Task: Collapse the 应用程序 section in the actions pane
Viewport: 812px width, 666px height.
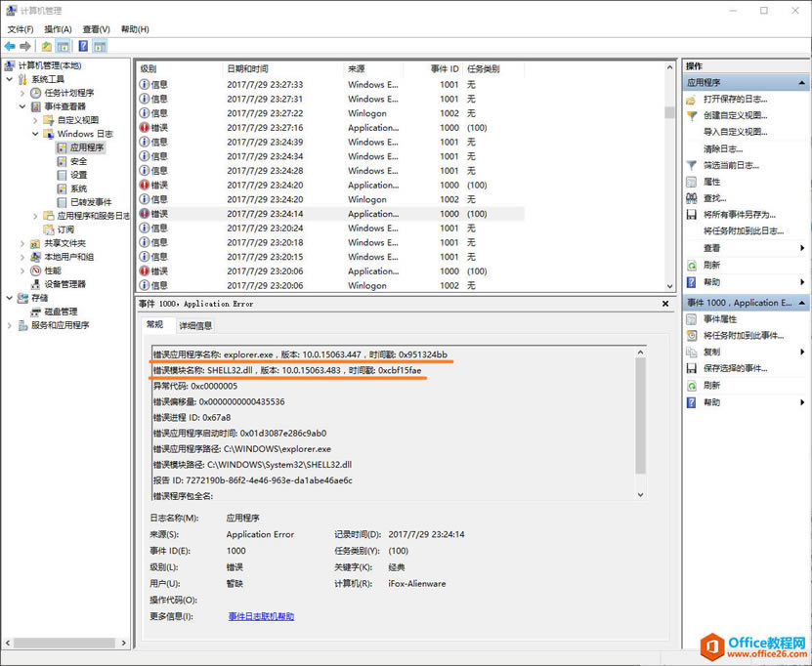Action: click(x=802, y=83)
